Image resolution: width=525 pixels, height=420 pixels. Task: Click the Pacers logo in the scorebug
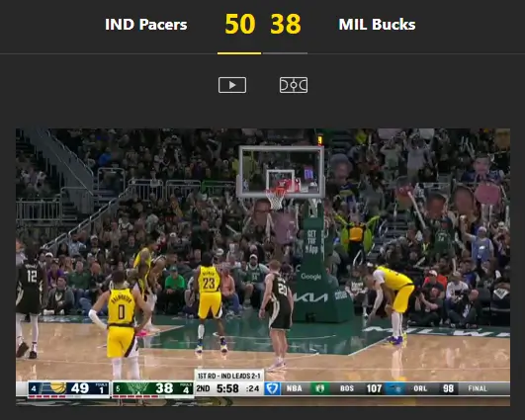[56, 388]
